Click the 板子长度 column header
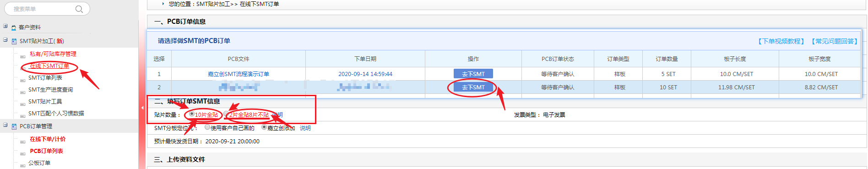The image size is (868, 169). [x=735, y=59]
